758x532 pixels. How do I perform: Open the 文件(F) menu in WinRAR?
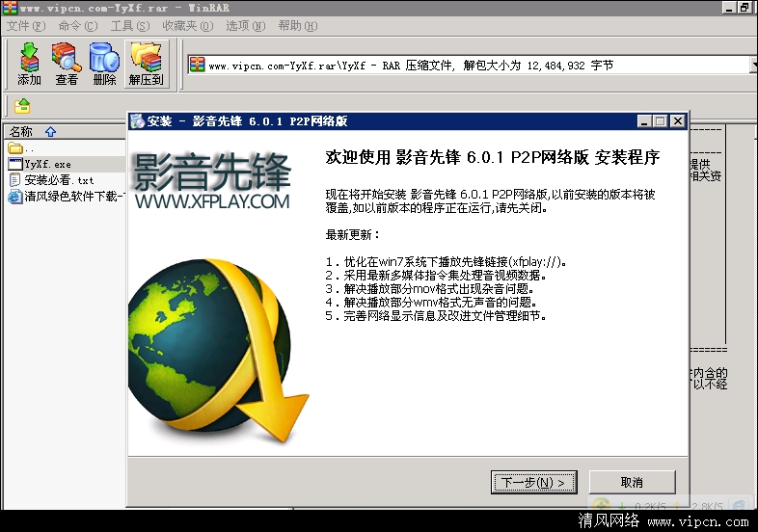point(26,26)
